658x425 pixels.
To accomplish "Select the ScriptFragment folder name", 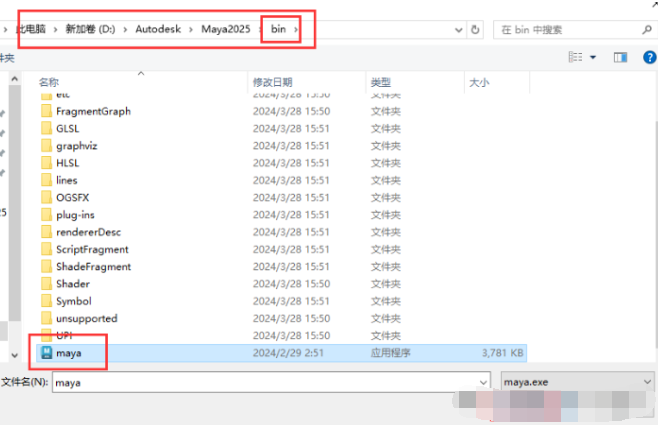I will coord(92,249).
